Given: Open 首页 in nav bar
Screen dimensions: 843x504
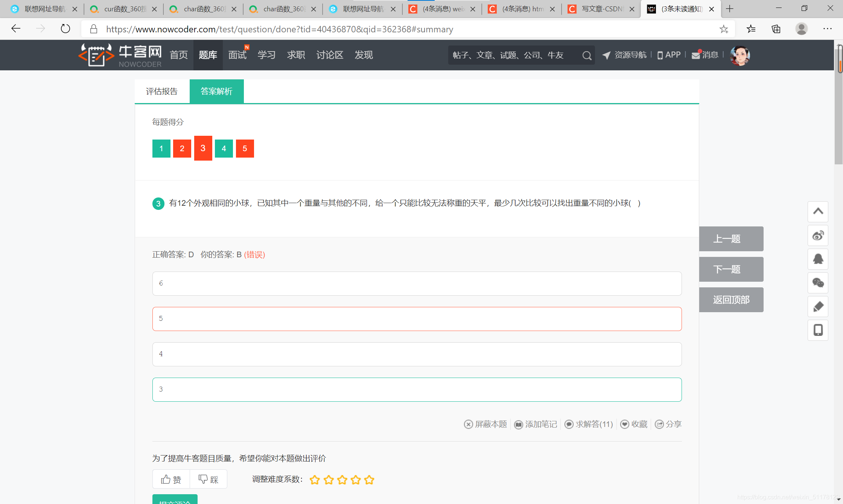Looking at the screenshot, I should tap(179, 55).
